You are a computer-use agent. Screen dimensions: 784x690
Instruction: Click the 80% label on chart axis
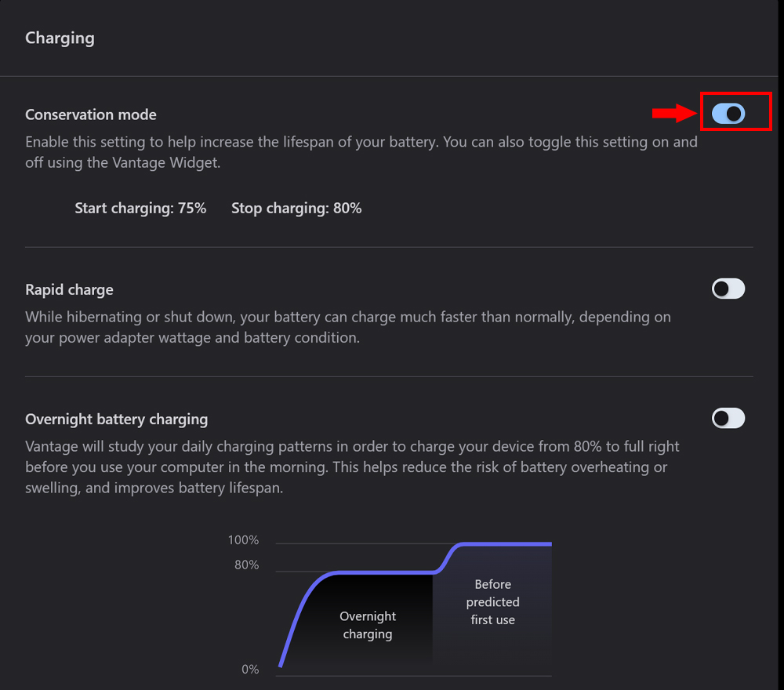(246, 565)
